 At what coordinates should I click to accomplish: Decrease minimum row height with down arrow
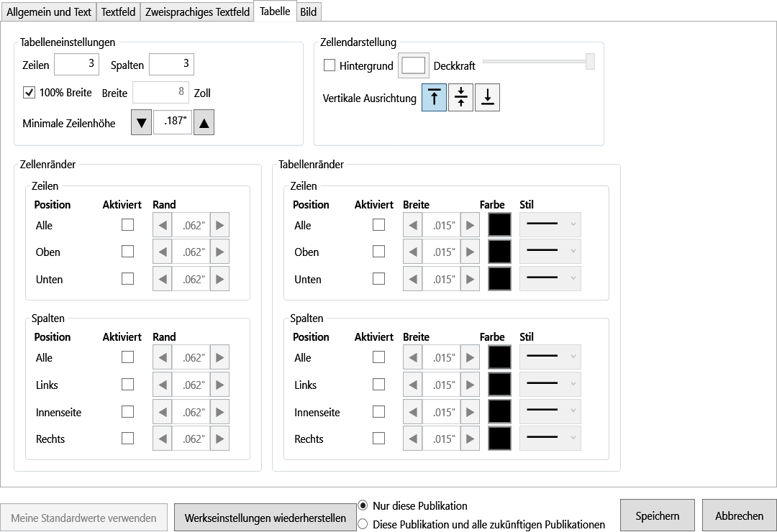[x=141, y=122]
